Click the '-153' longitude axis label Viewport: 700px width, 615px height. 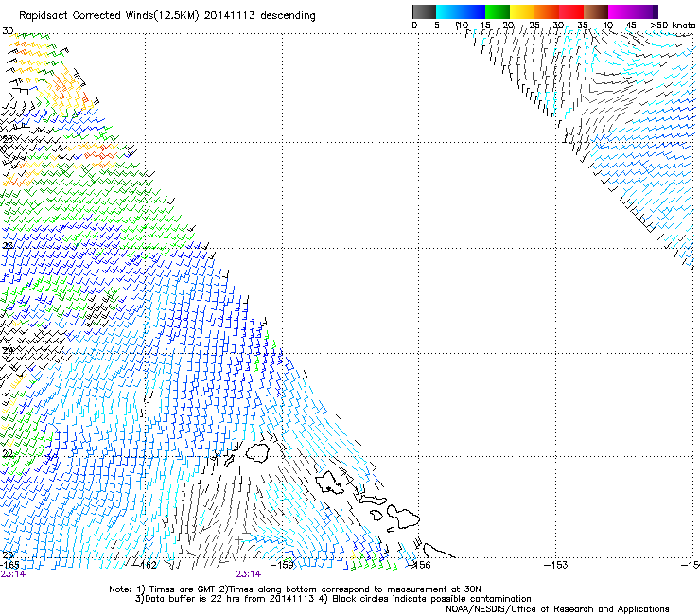[556, 565]
